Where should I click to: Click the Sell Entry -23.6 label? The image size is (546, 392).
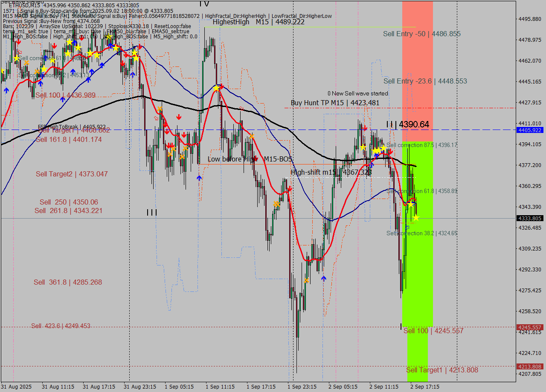425,81
